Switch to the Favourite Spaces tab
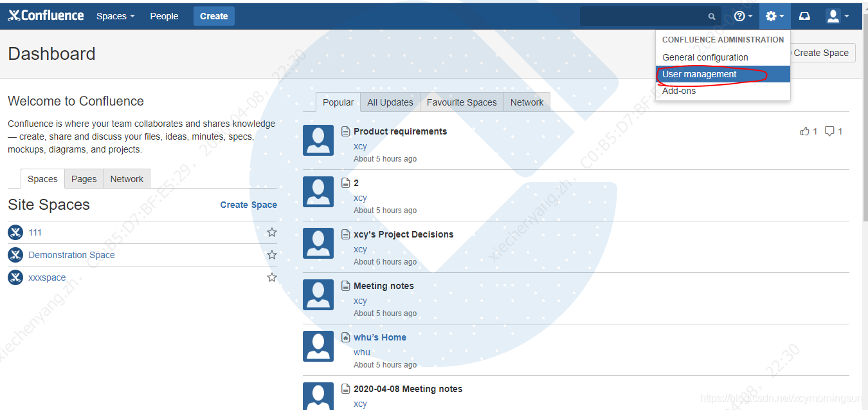868x410 pixels. click(x=462, y=102)
